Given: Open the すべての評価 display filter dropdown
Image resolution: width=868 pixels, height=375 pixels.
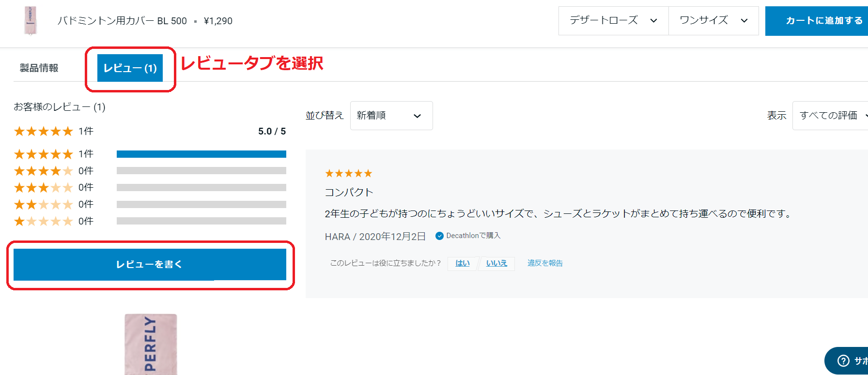Looking at the screenshot, I should point(830,116).
